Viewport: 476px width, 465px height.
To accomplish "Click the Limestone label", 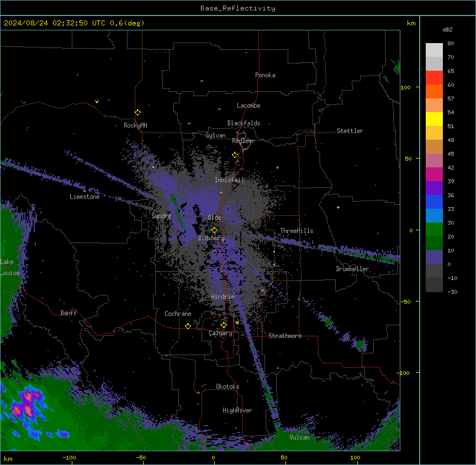I will coord(84,197).
